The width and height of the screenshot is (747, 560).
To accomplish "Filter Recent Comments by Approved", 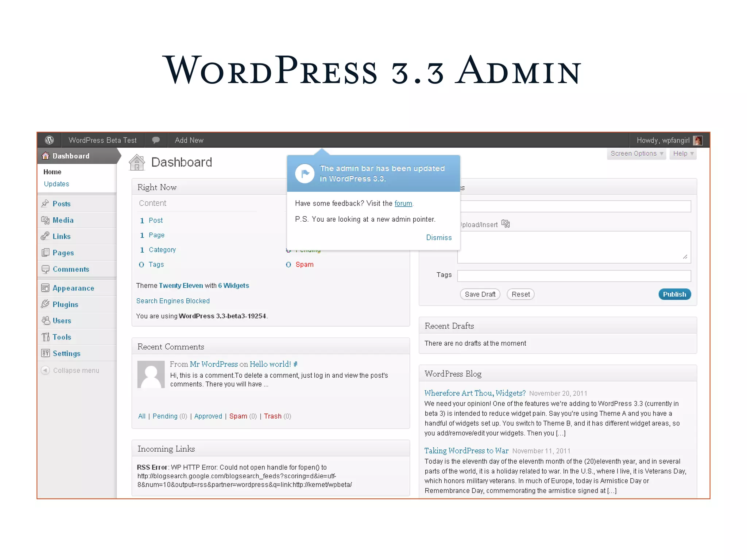I will [208, 416].
